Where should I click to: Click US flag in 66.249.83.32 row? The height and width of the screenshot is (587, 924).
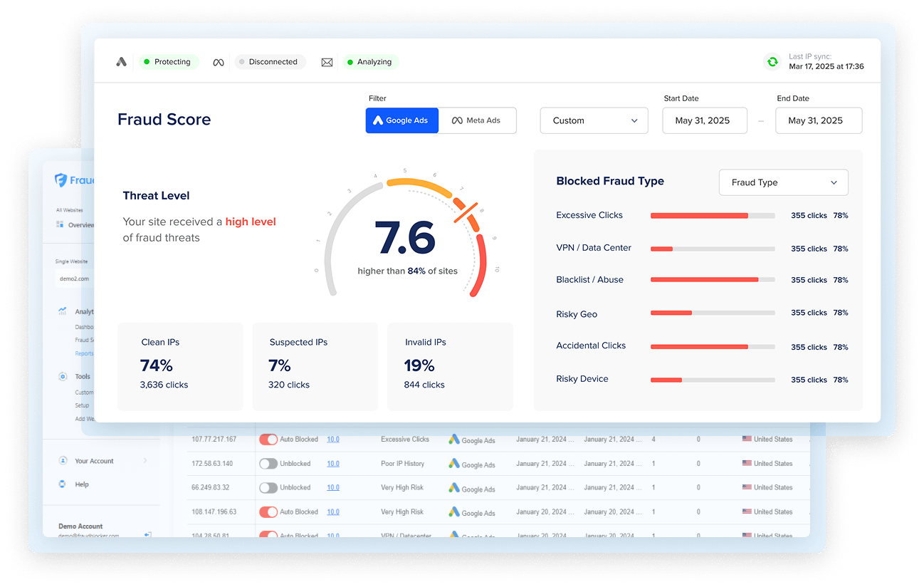coord(747,487)
